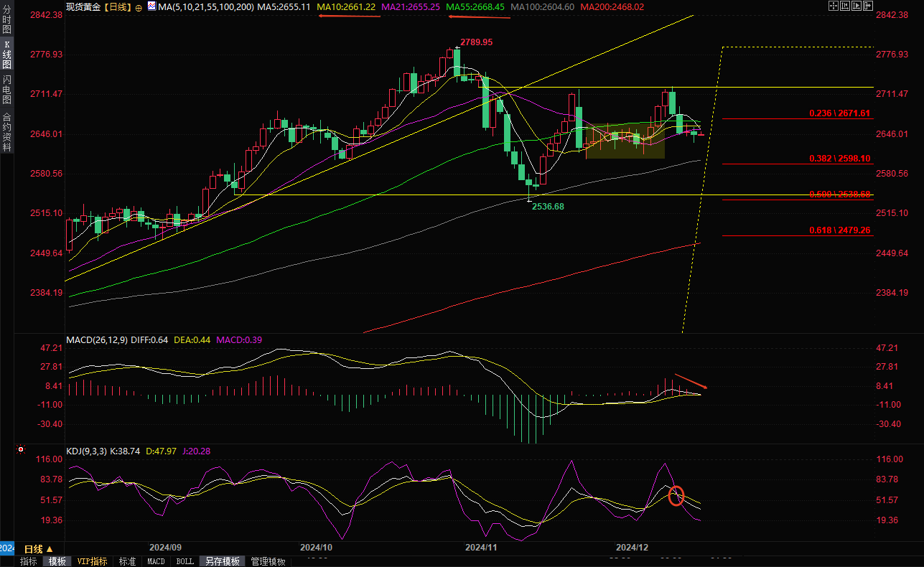This screenshot has width=924, height=567.
Task: Click the D:47.97 value
Action: [160, 451]
